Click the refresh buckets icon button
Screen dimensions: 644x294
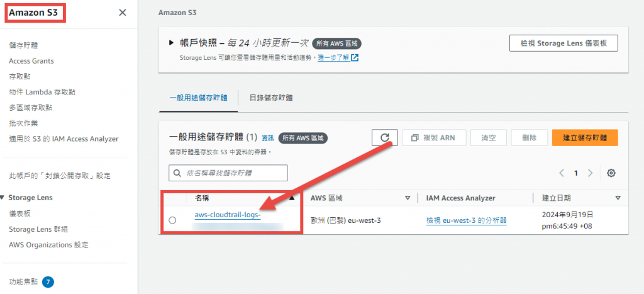point(385,138)
